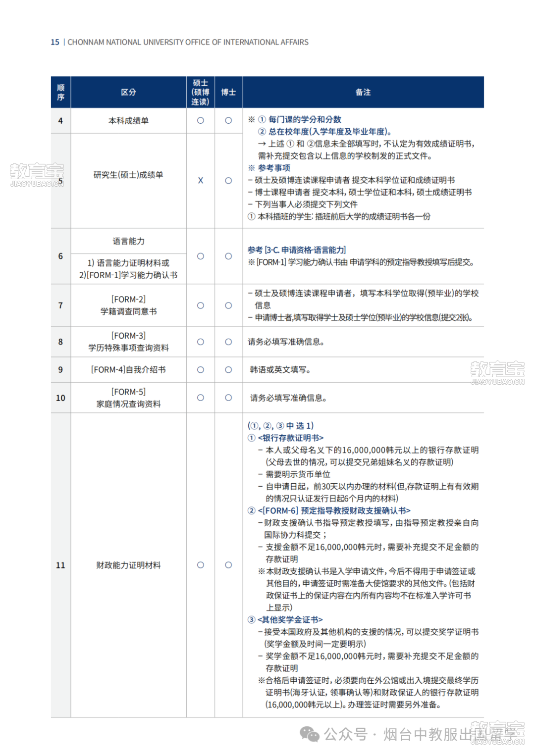Select the note starting "※ [FORM-1] 学习能力确认书由"

pos(361,262)
